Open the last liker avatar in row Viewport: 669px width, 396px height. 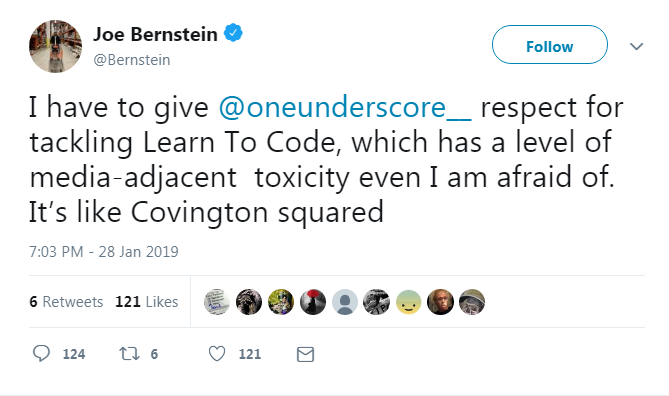pos(472,302)
